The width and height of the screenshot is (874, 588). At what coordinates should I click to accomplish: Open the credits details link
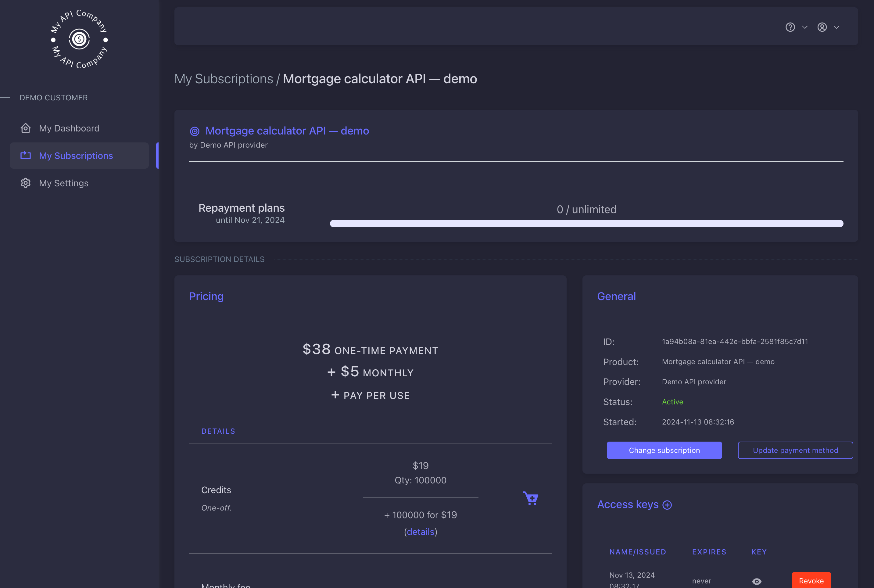click(x=420, y=532)
